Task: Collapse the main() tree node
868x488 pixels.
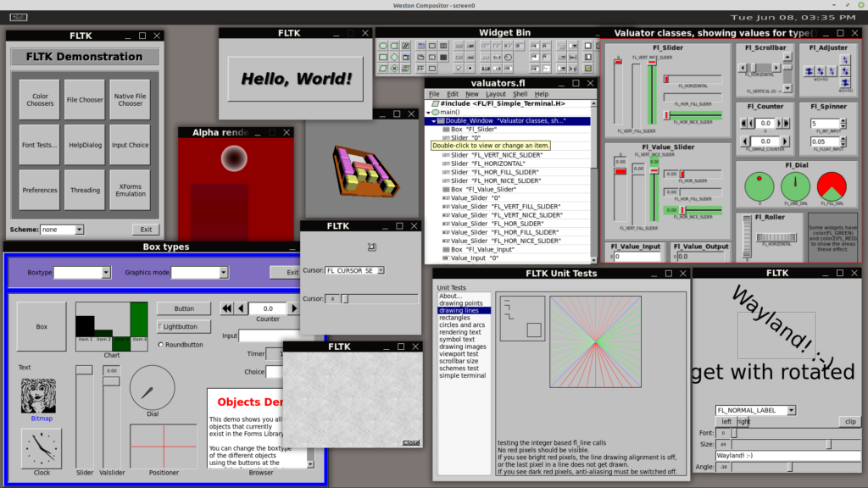Action: pyautogui.click(x=428, y=113)
